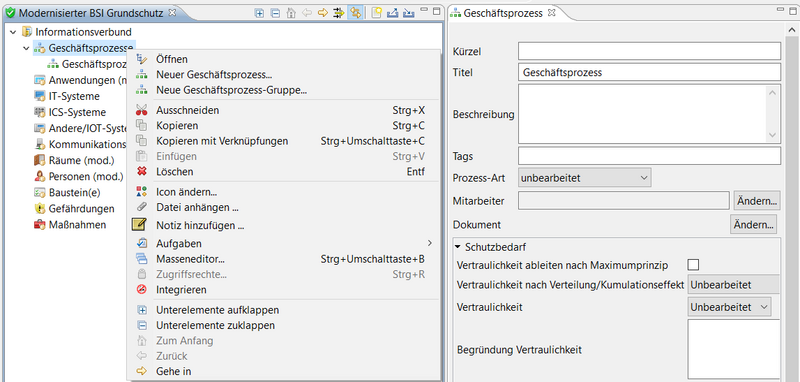Collapse the Informationsverbund tree node
The height and width of the screenshot is (382, 800).
pos(13,32)
